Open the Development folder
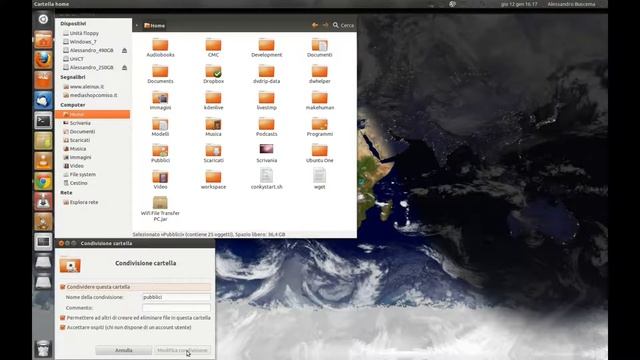 coord(267,48)
